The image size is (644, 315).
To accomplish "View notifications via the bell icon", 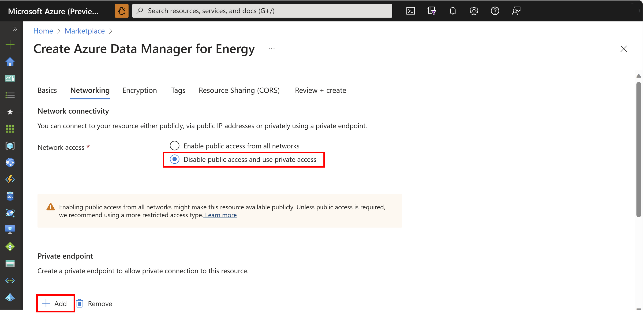I will (453, 11).
